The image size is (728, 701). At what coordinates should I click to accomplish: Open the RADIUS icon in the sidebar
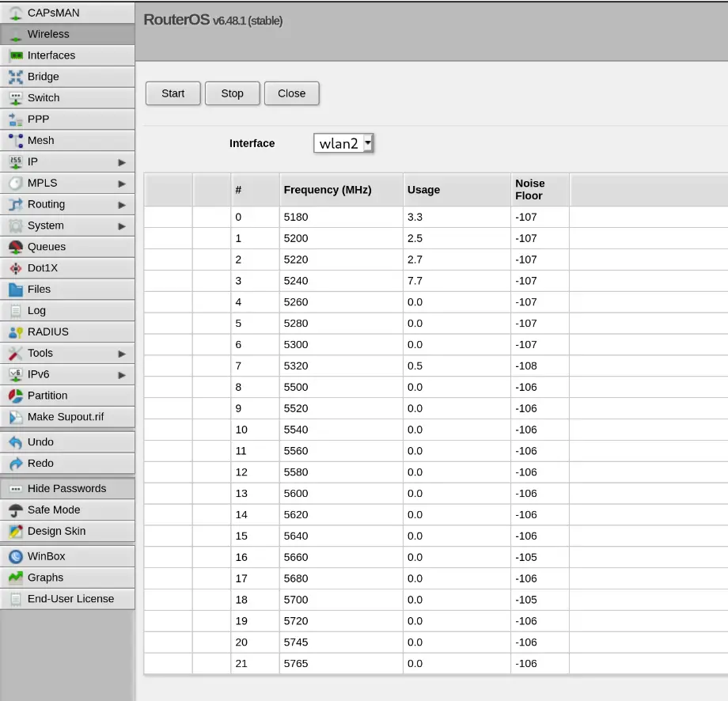[x=16, y=332]
